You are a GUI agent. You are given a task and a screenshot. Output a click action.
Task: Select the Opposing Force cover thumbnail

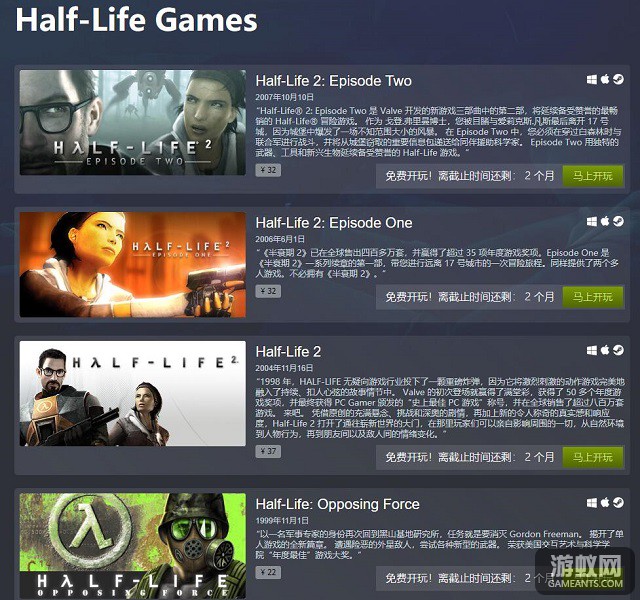tap(133, 546)
